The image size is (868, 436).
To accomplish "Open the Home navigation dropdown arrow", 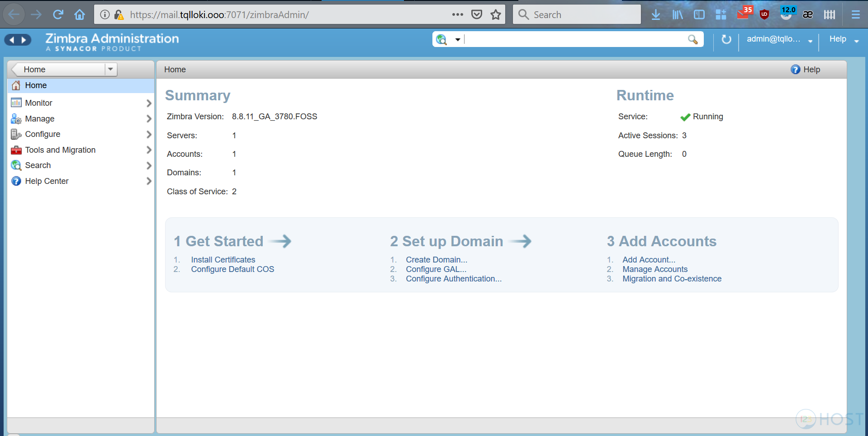I will (x=111, y=69).
